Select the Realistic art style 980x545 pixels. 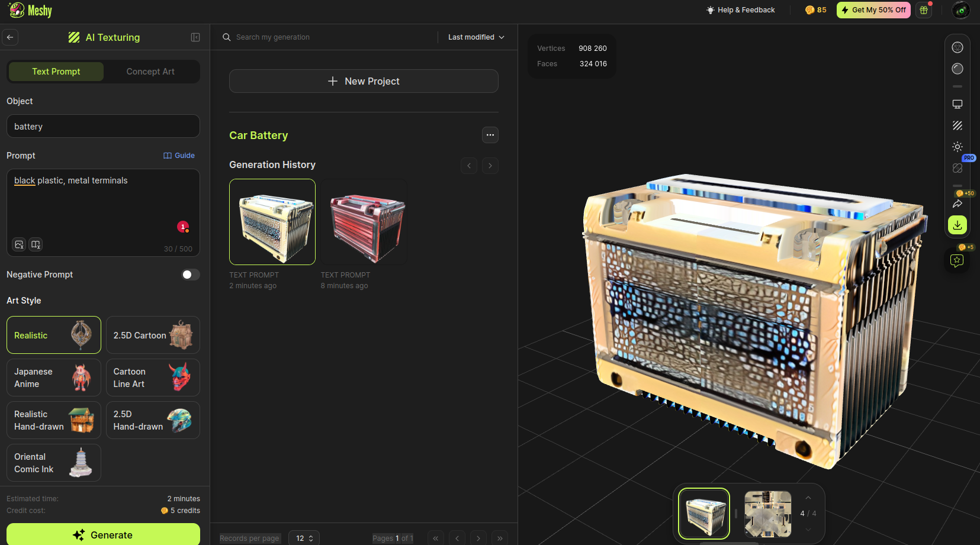(54, 335)
